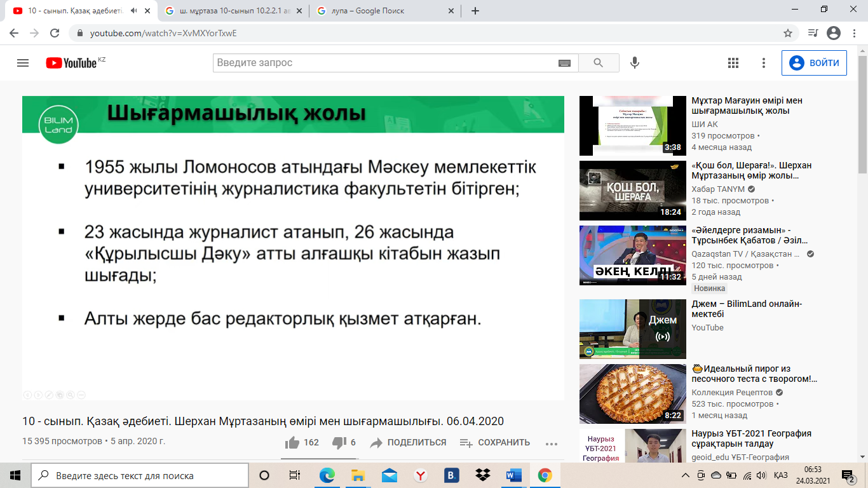Share the video via ПОДЕЛИТЬСЯ
The image size is (868, 488).
coord(409,442)
